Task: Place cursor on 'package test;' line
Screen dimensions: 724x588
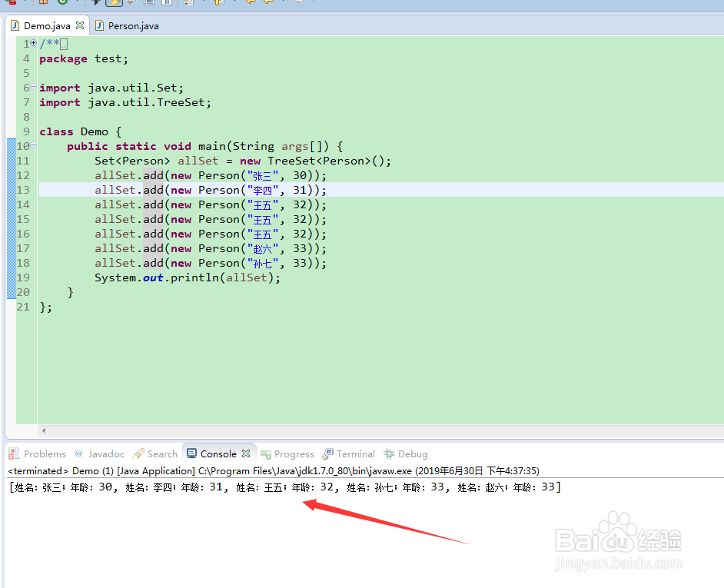Action: [84, 58]
